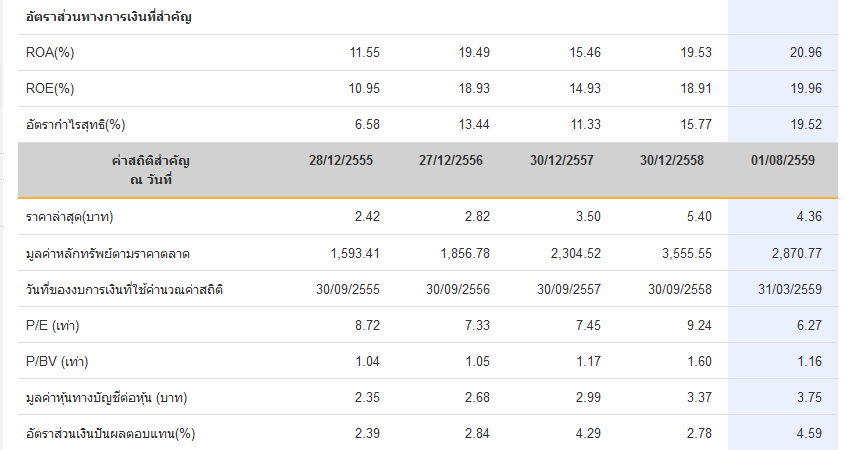The height and width of the screenshot is (450, 850).
Task: Click latest price 2.42
Action: coord(367,217)
